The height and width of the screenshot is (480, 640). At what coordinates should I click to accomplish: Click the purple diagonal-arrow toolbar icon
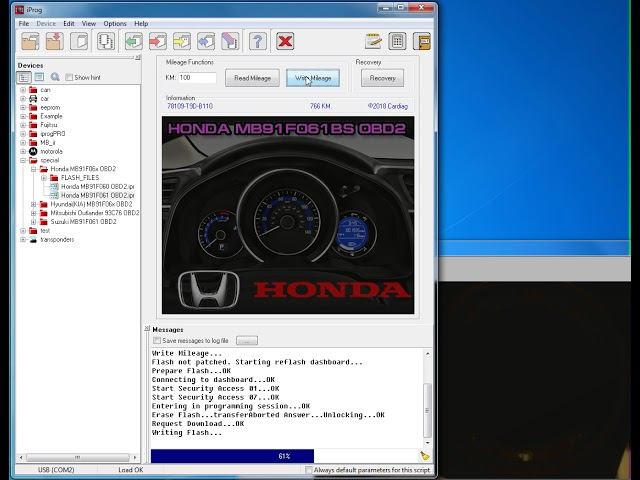(230, 41)
